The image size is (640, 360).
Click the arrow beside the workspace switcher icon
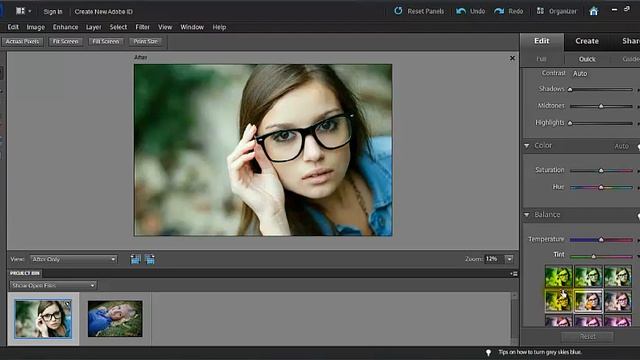(29, 11)
